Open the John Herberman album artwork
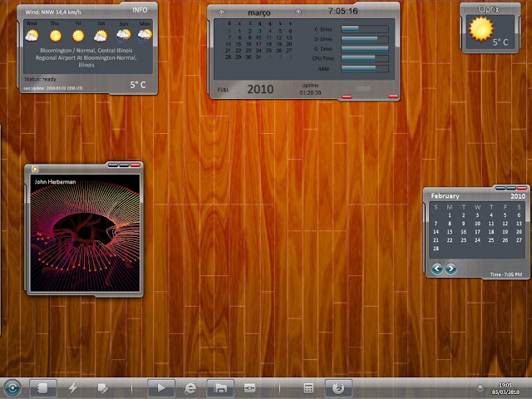 pos(85,233)
